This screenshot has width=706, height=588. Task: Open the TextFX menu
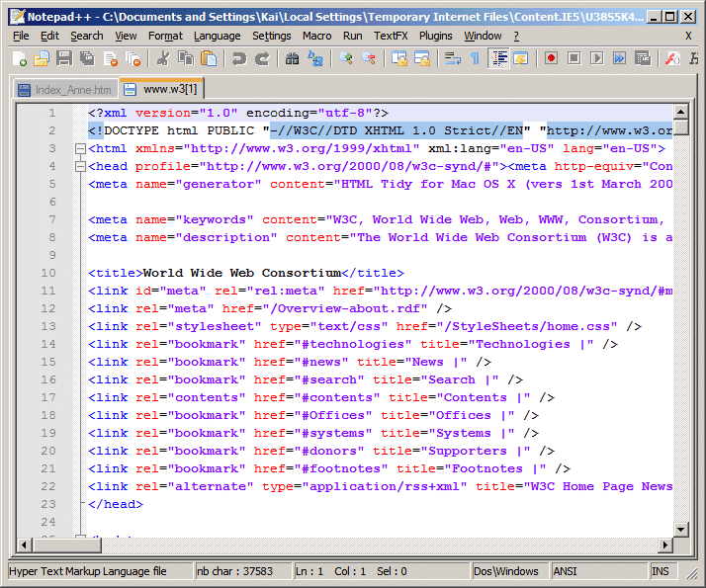tap(391, 36)
